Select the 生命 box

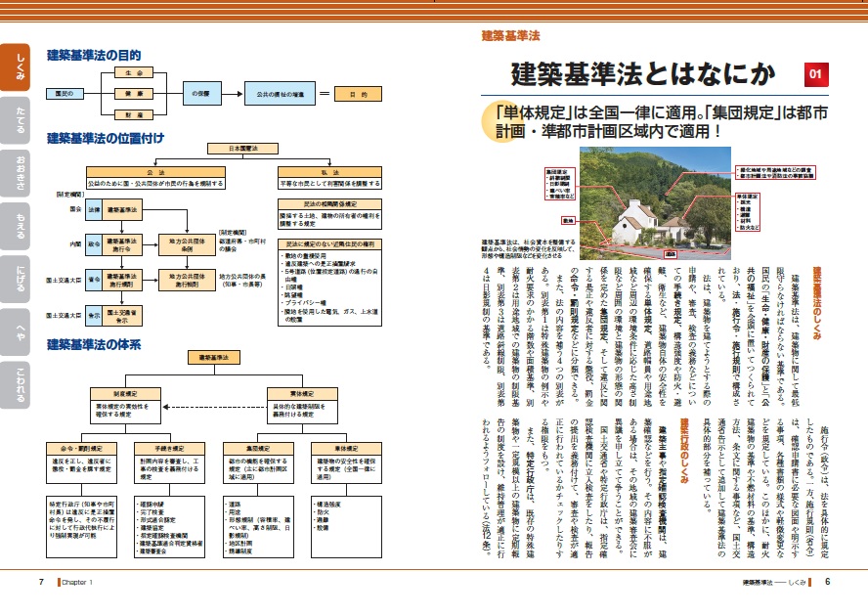click(x=133, y=72)
